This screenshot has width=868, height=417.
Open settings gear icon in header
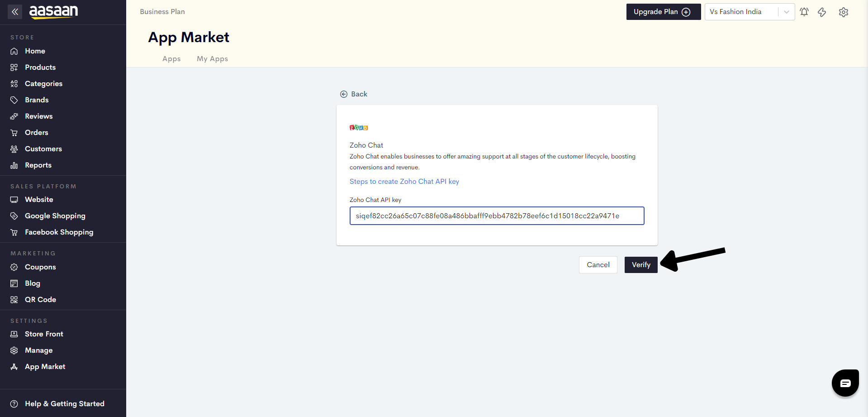pos(844,12)
